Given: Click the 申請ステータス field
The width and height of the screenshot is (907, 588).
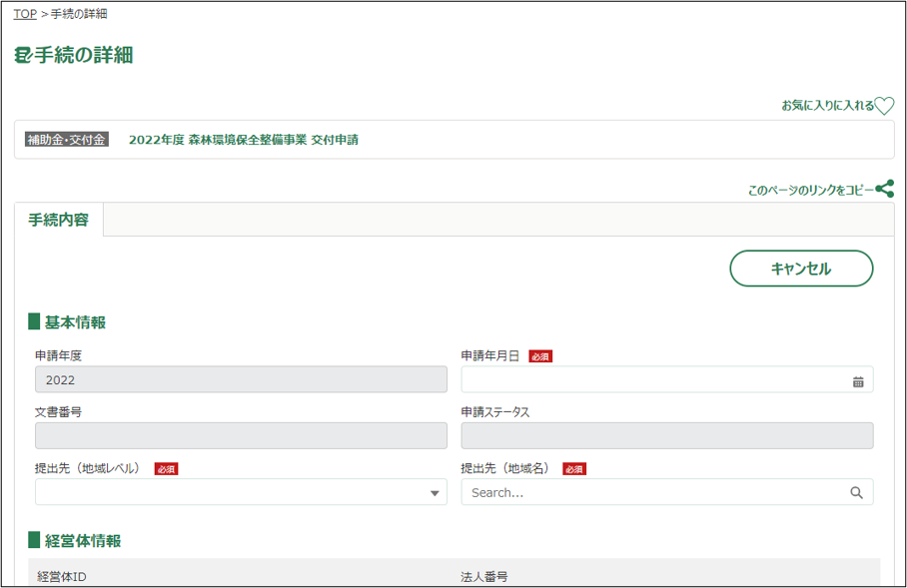Looking at the screenshot, I should [x=666, y=436].
